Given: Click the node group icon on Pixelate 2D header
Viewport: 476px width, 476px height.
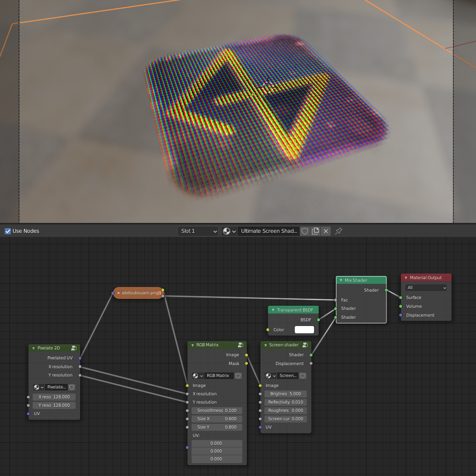Looking at the screenshot, I should (x=74, y=348).
